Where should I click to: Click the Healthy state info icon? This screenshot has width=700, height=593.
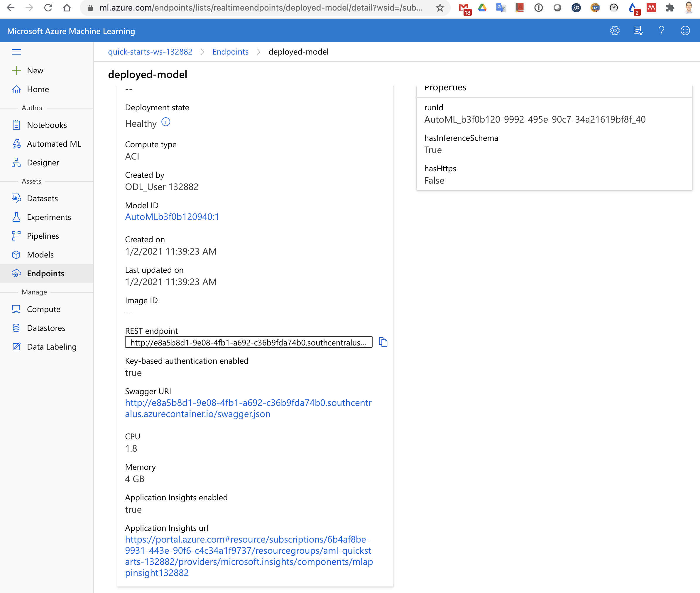[166, 122]
